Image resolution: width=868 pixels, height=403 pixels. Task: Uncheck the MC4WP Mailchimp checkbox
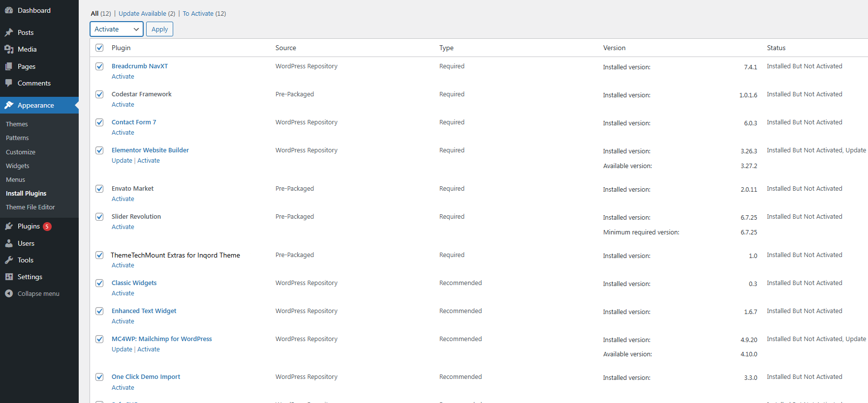pos(99,339)
